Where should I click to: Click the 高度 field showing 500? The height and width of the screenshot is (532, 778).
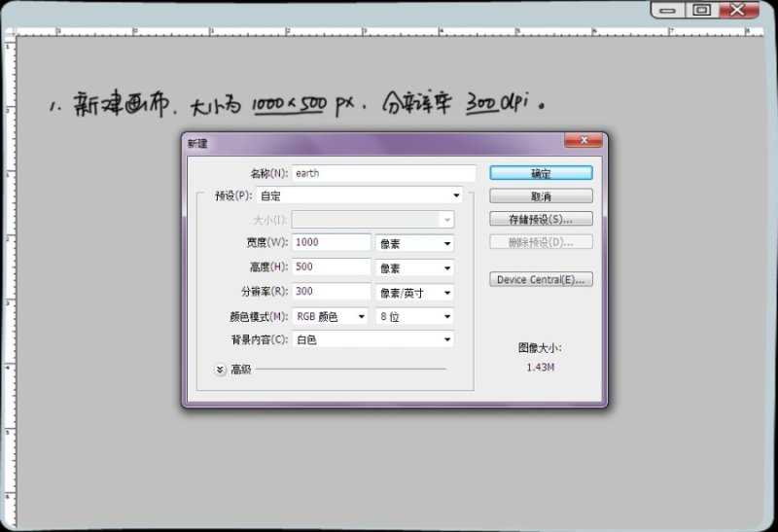tap(331, 267)
